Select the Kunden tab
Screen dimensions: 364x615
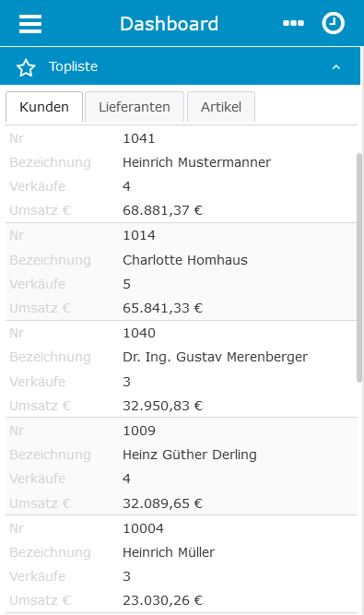(44, 107)
